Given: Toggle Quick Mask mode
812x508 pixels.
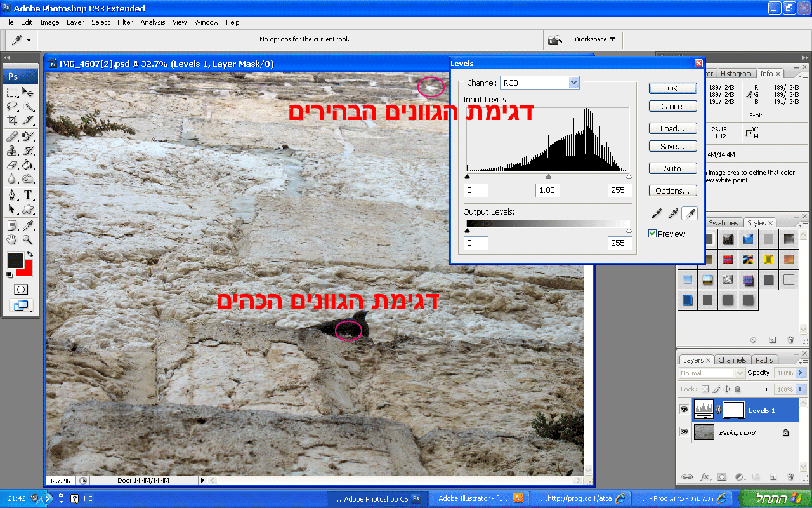Looking at the screenshot, I should coord(20,289).
